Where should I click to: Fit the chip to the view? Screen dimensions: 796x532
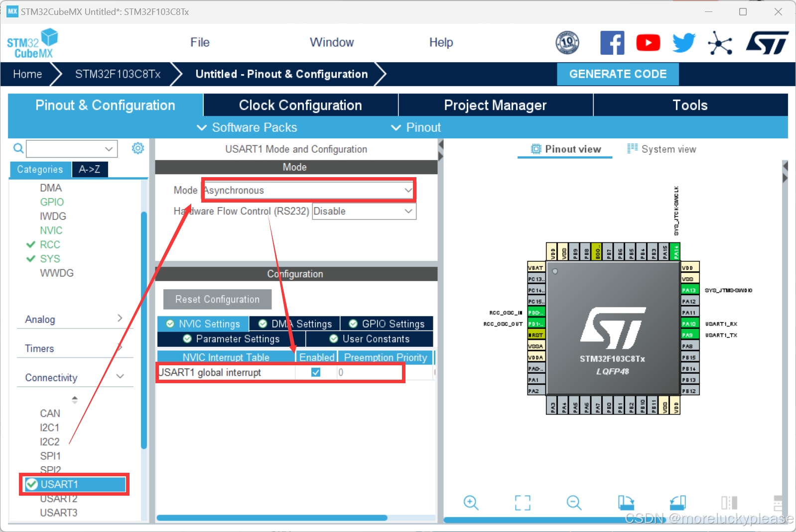click(x=523, y=503)
